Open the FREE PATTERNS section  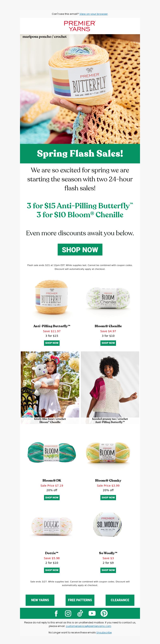point(80,600)
